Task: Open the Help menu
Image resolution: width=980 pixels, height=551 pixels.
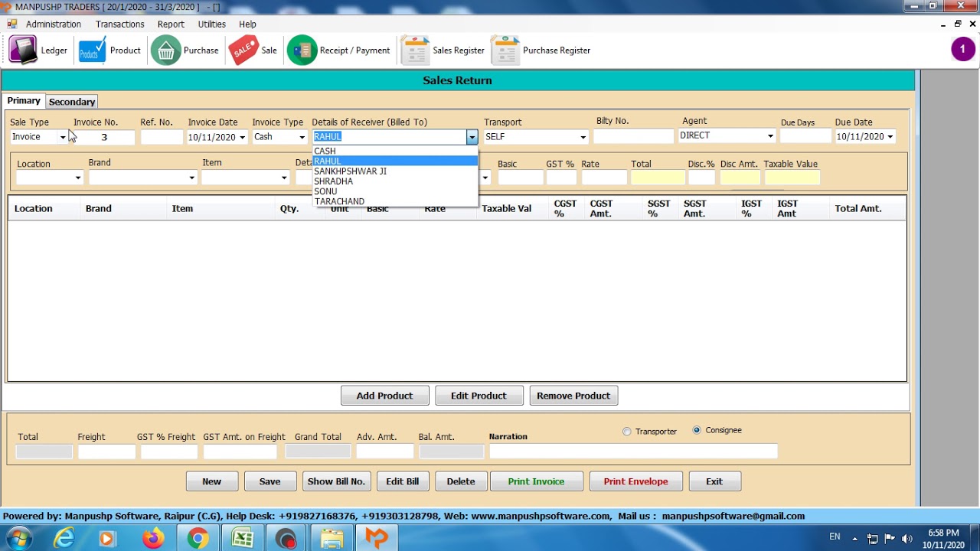Action: click(x=247, y=24)
